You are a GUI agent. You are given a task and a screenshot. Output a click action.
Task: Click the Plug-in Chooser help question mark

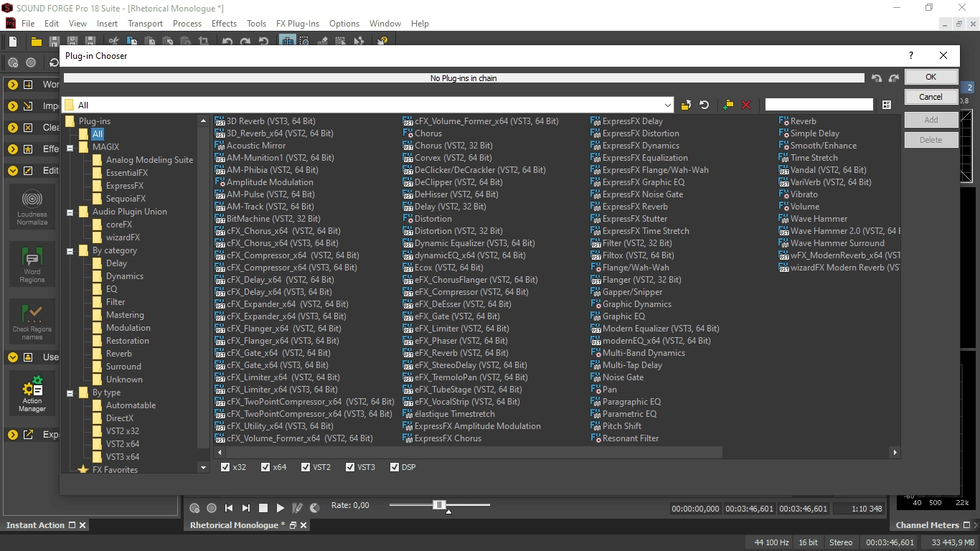tap(911, 55)
